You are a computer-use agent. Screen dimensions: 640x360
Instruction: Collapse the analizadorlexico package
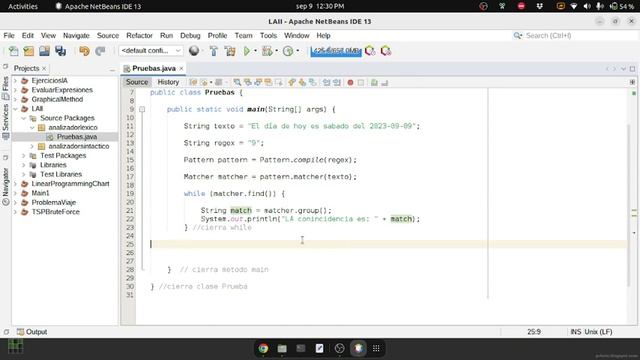click(32, 128)
